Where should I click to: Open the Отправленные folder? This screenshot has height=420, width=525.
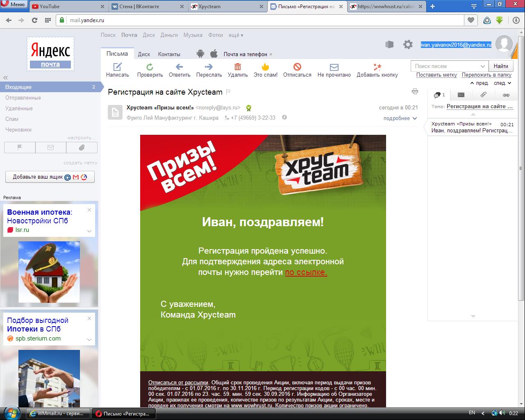pos(23,98)
